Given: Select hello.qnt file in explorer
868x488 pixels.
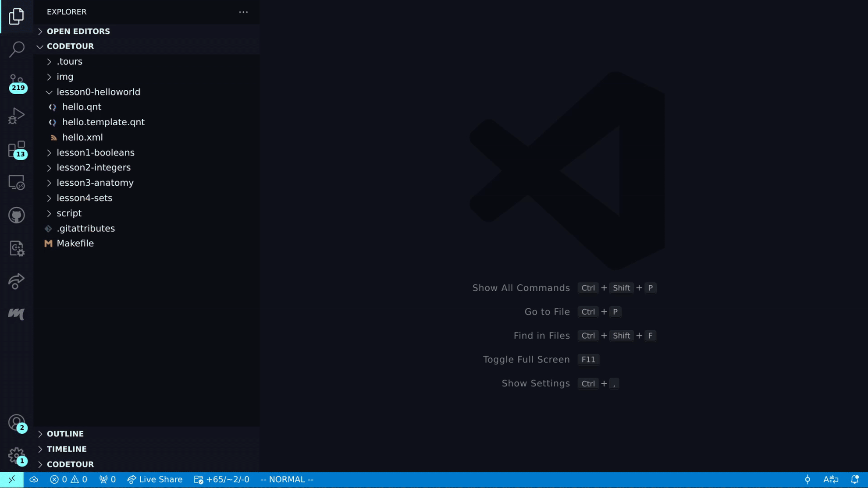Looking at the screenshot, I should (82, 106).
